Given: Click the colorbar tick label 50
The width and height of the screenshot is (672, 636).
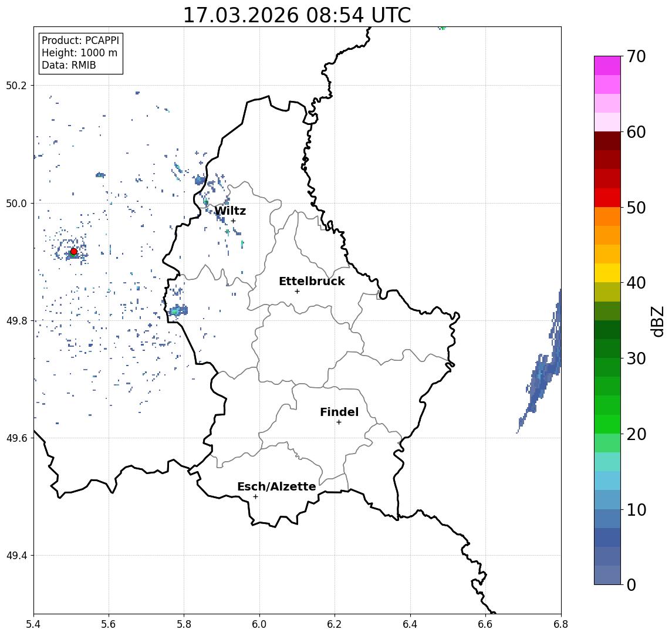Looking at the screenshot, I should 636,208.
